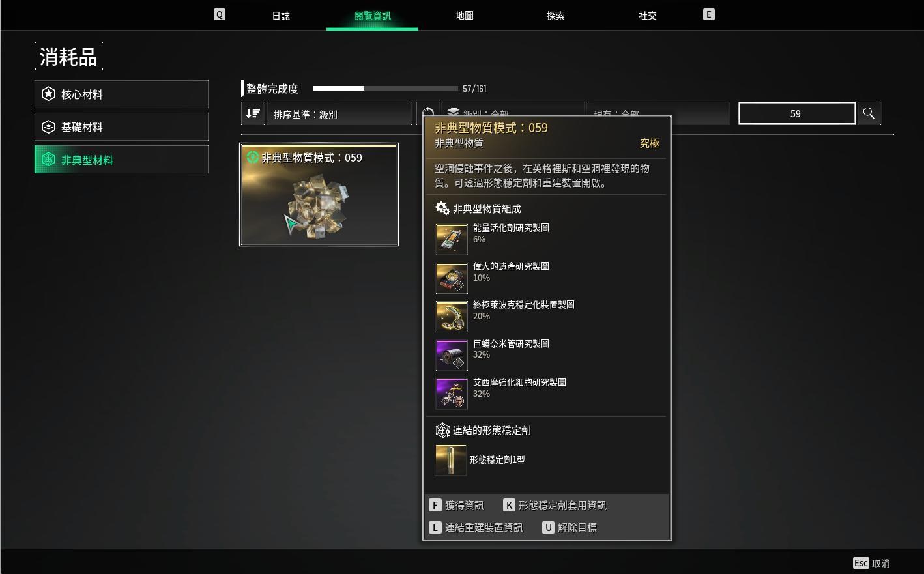Click the 巨蟒奈米管研究製圖 icon
The image size is (924, 574).
click(x=452, y=355)
